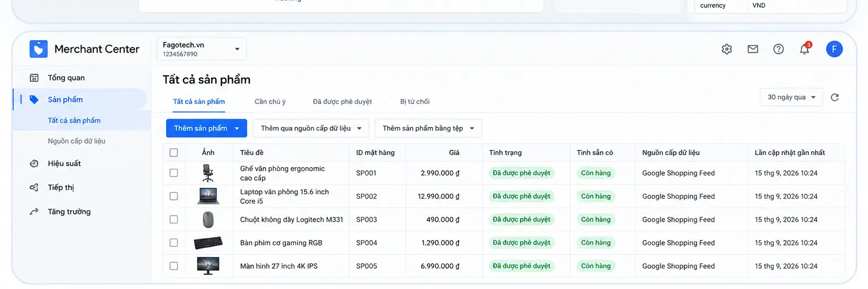868x289 pixels.
Task: Open the laptop product thumbnail
Action: 208,196
